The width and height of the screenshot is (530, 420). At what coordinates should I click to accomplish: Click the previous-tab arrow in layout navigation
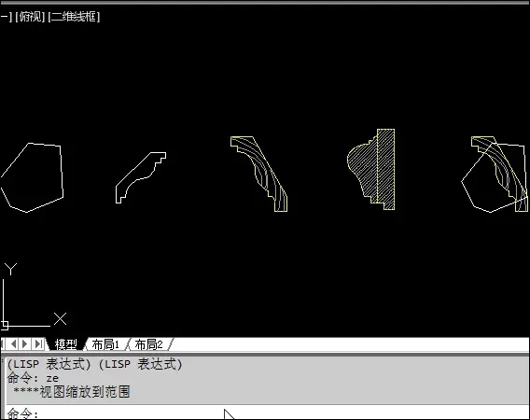pyautogui.click(x=13, y=343)
